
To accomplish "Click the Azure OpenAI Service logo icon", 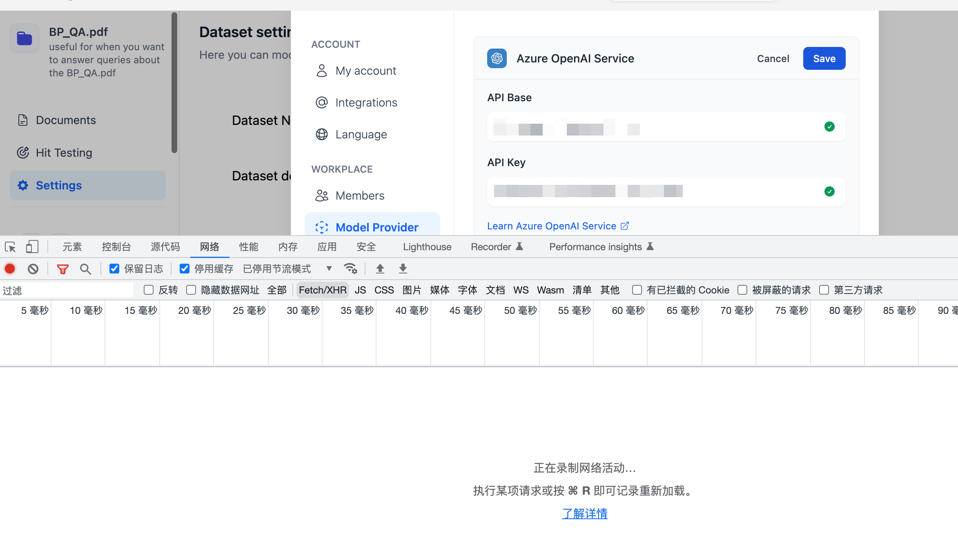I will point(497,58).
